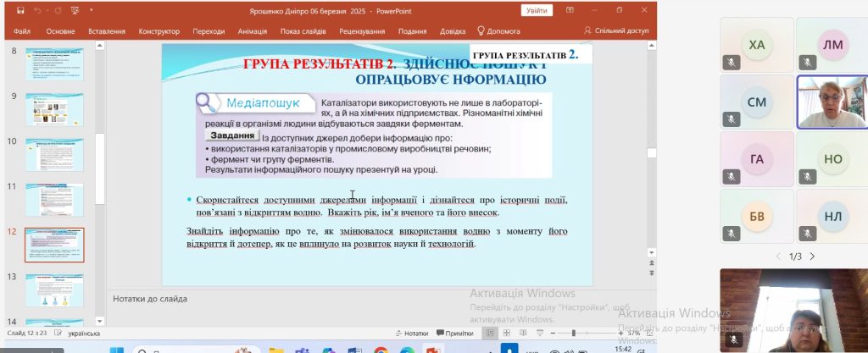Click the СМ participant avatar
The height and width of the screenshot is (353, 868).
pyautogui.click(x=756, y=102)
